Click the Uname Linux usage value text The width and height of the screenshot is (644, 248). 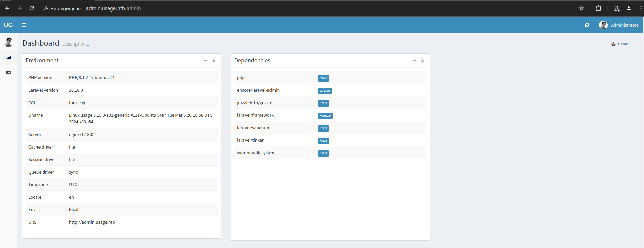pos(140,118)
